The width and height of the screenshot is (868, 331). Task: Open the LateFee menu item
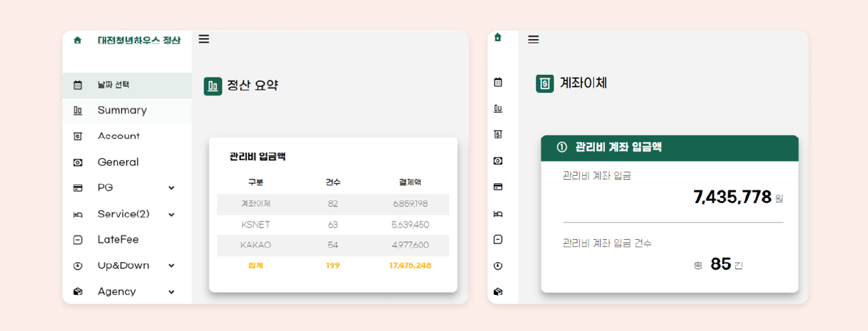coord(127,240)
